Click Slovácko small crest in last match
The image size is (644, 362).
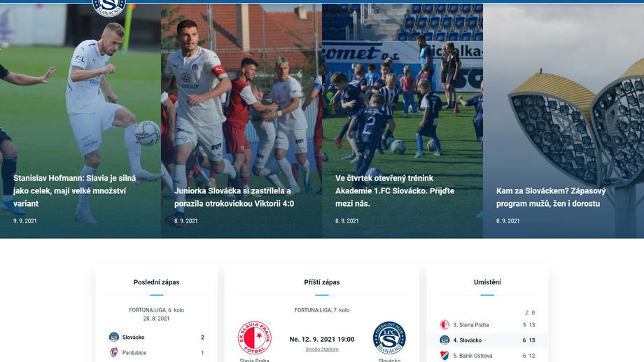pos(114,337)
